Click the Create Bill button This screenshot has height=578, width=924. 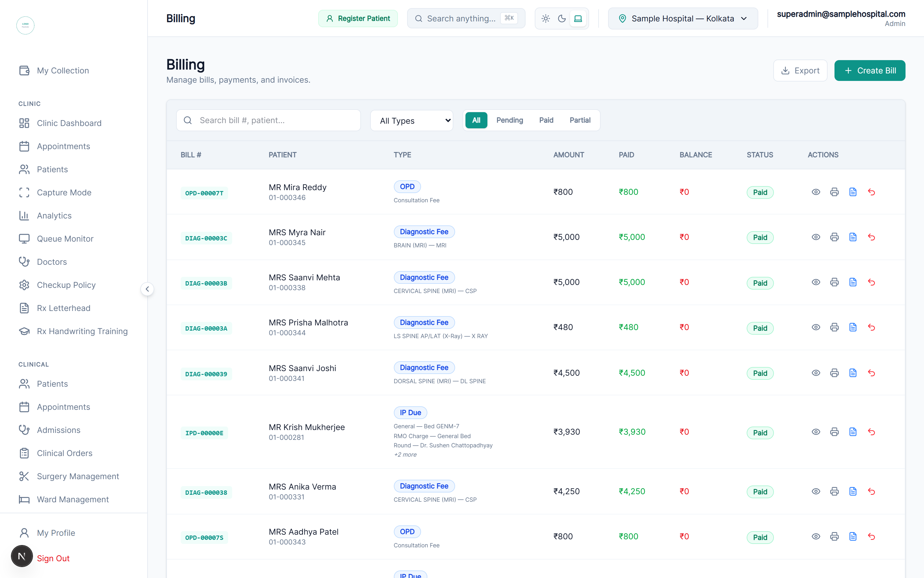coord(869,70)
